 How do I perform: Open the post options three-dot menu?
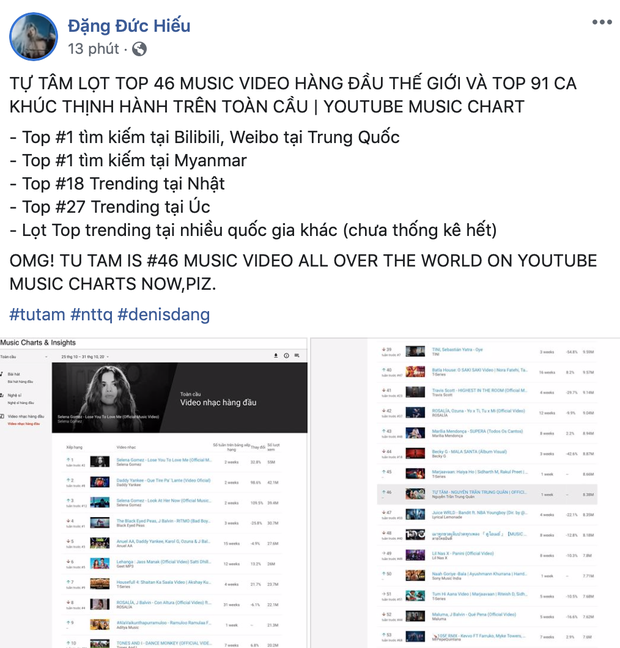tap(602, 22)
